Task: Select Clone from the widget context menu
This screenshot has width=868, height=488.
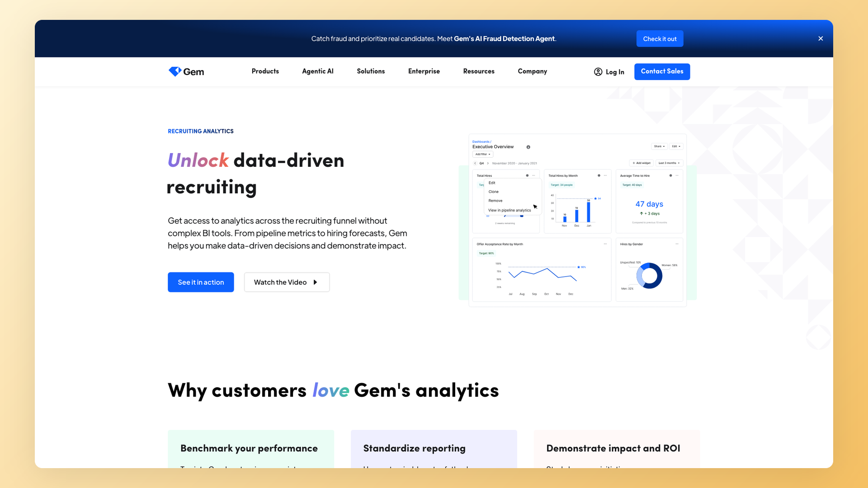Action: tap(493, 192)
